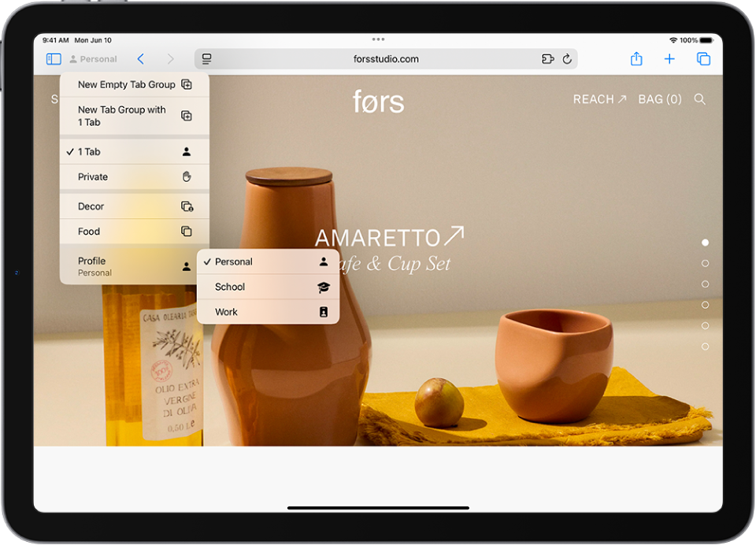The image size is (756, 545).
Task: Go back with the back arrow
Action: [x=140, y=59]
